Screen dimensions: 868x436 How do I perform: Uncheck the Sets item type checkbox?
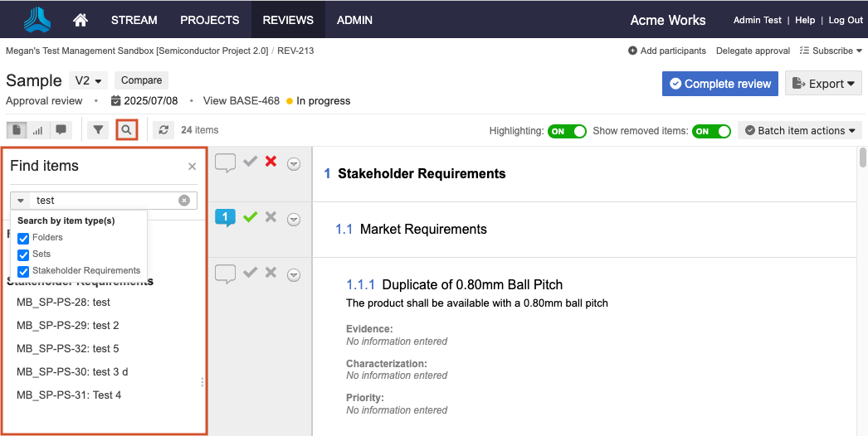[23, 254]
